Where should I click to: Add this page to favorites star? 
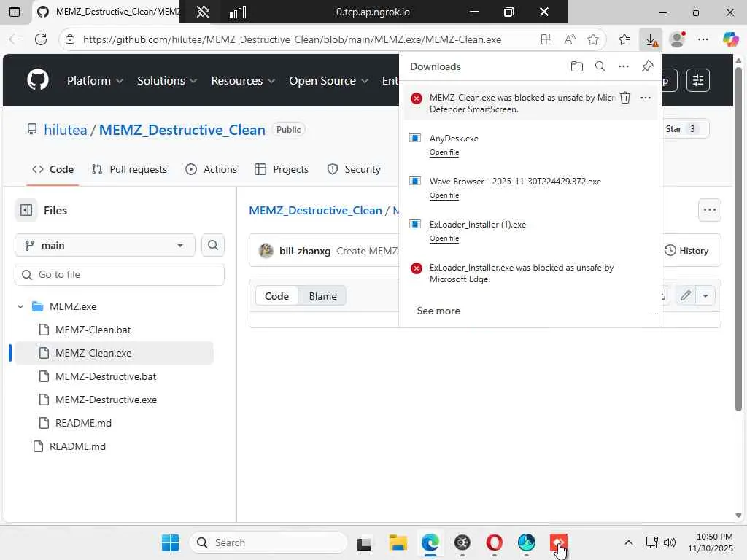(592, 39)
